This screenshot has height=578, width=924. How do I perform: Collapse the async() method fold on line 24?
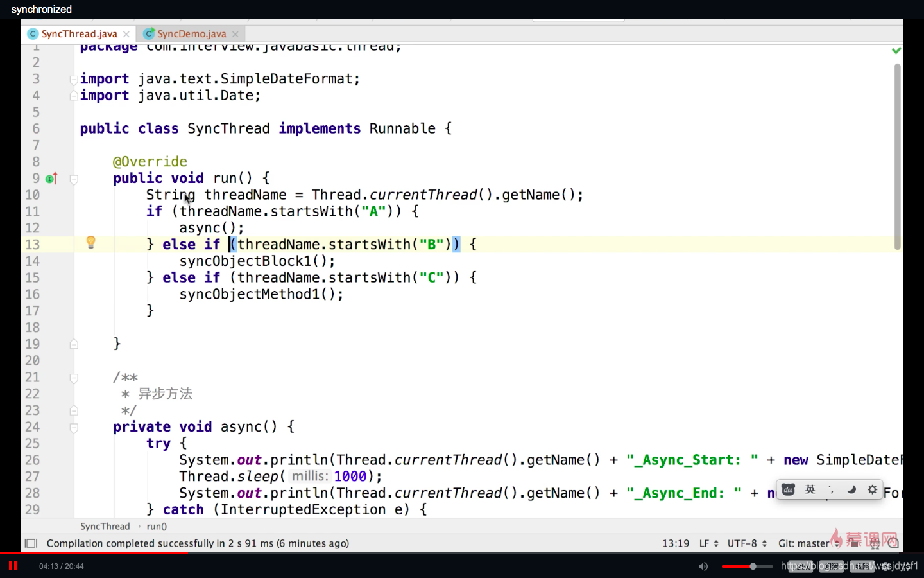[74, 428]
